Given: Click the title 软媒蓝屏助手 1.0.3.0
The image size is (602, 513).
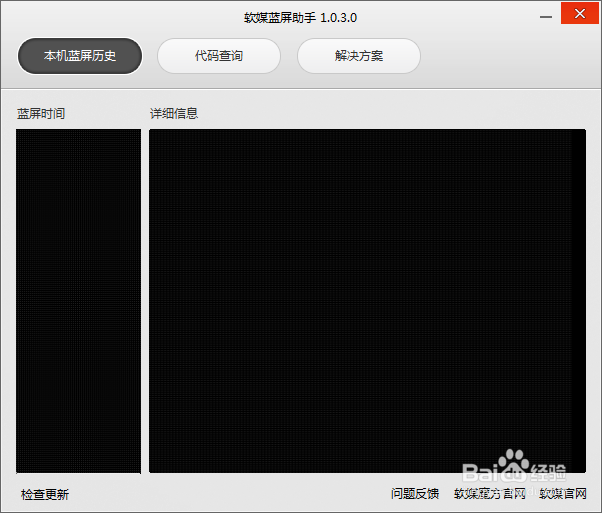Looking at the screenshot, I should tap(300, 18).
